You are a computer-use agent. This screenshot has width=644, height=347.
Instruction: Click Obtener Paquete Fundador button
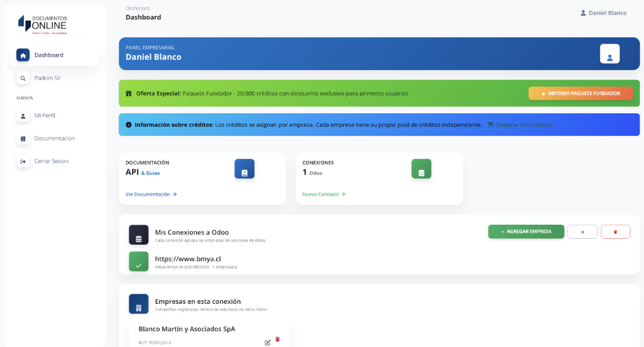click(580, 93)
